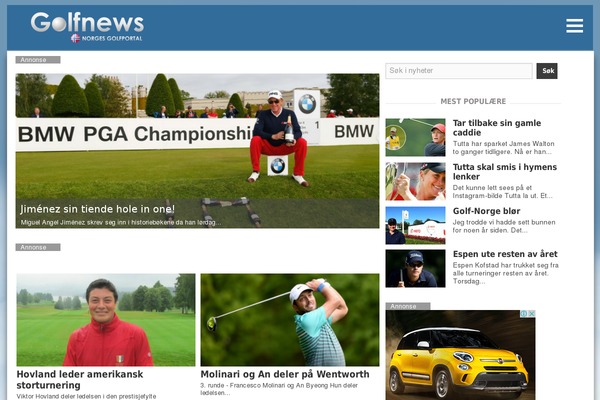The image size is (600, 400).
Task: Open 'Hovland leder amerikansk storturnering' headline
Action: pos(80,379)
